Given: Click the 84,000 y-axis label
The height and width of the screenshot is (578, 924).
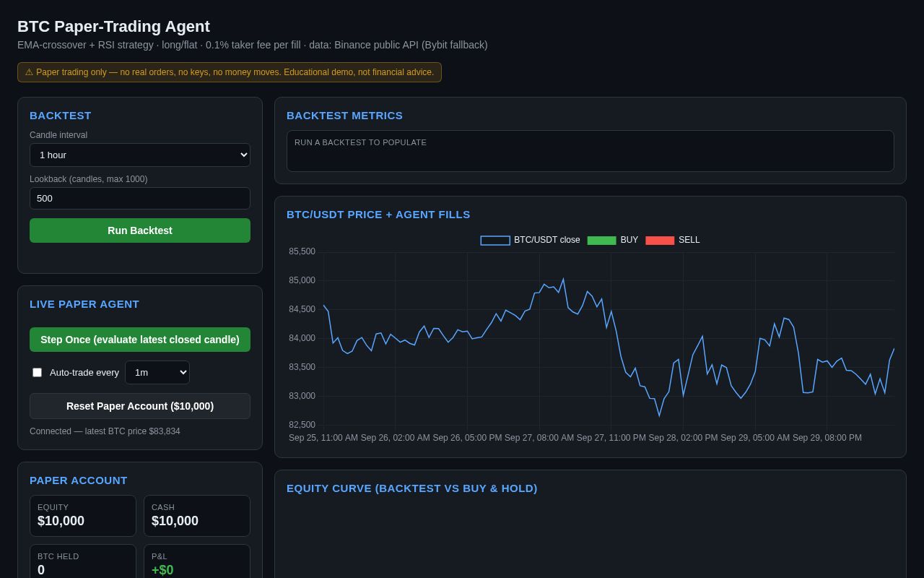Looking at the screenshot, I should coord(302,338).
